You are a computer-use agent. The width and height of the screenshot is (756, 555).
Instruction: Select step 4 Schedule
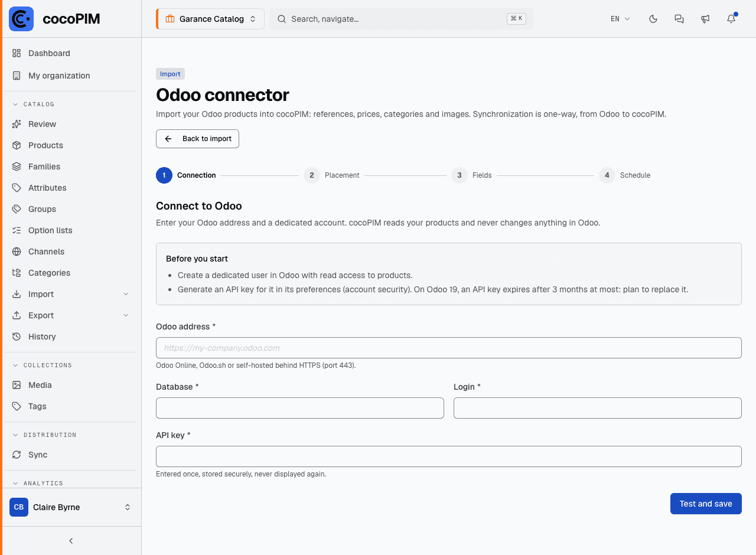tap(625, 175)
